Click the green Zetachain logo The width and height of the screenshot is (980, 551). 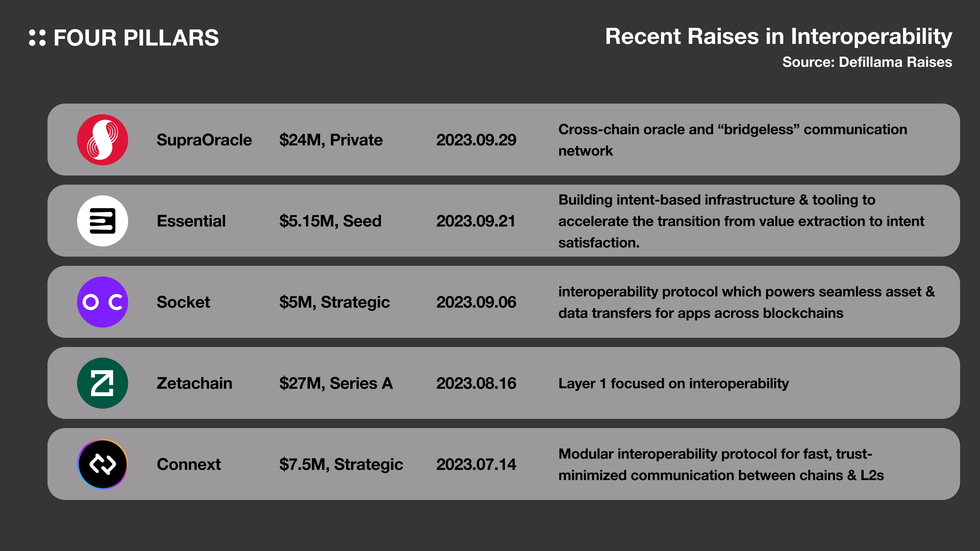(102, 383)
